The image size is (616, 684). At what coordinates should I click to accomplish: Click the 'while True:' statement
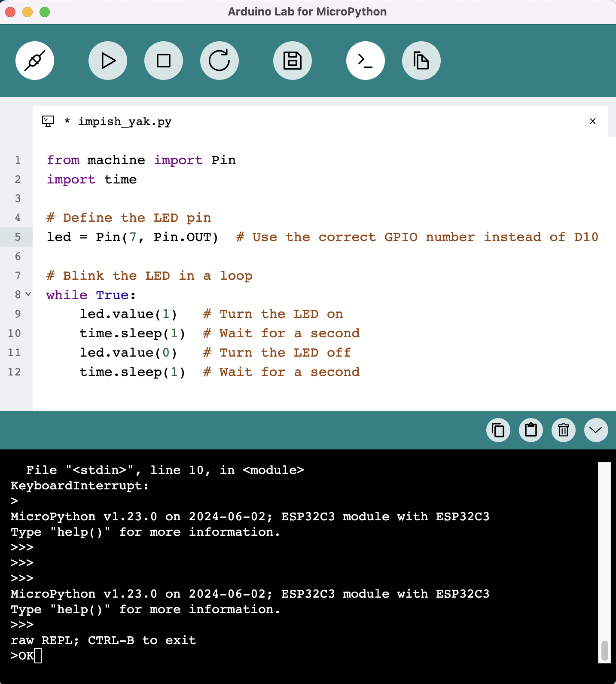(x=91, y=295)
